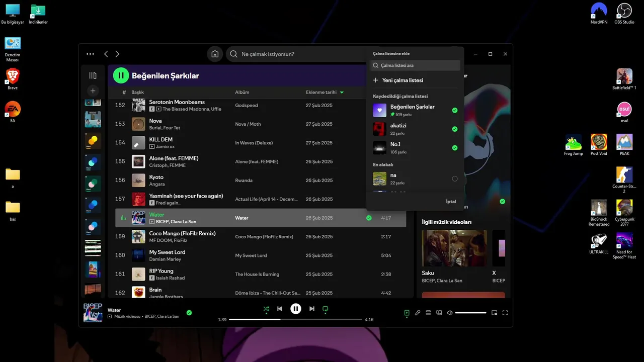The width and height of the screenshot is (644, 362).
Task: Pause playback in bottom player
Action: point(296,309)
